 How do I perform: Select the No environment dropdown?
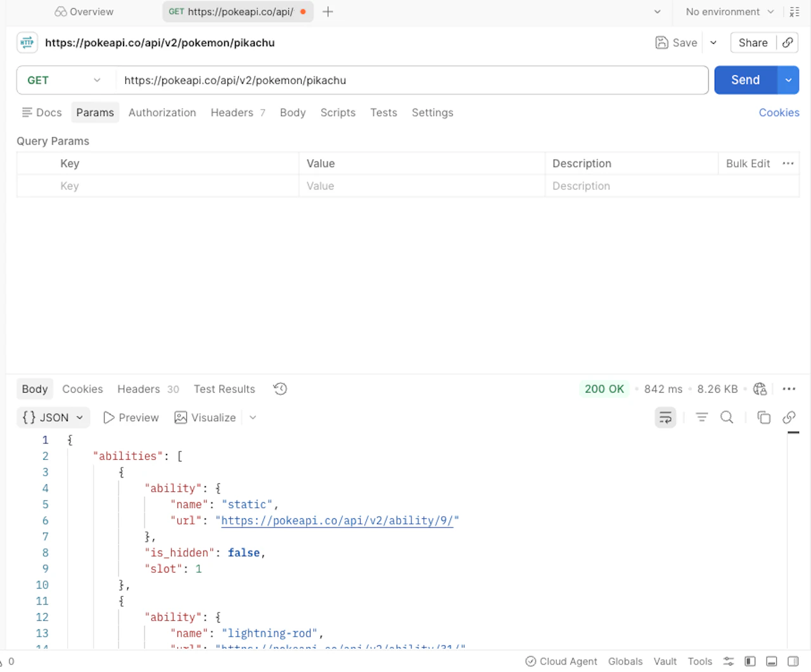[730, 11]
